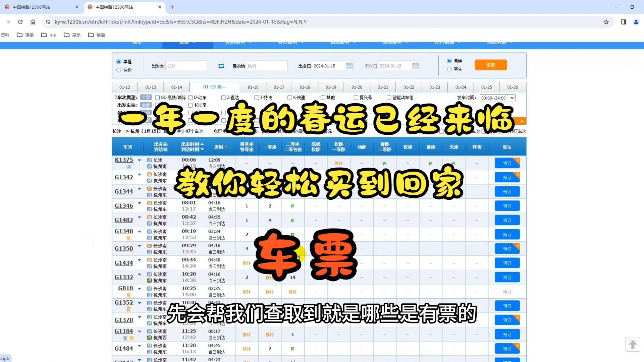
Task: Expand stop details for train G1342
Action: click(x=140, y=174)
